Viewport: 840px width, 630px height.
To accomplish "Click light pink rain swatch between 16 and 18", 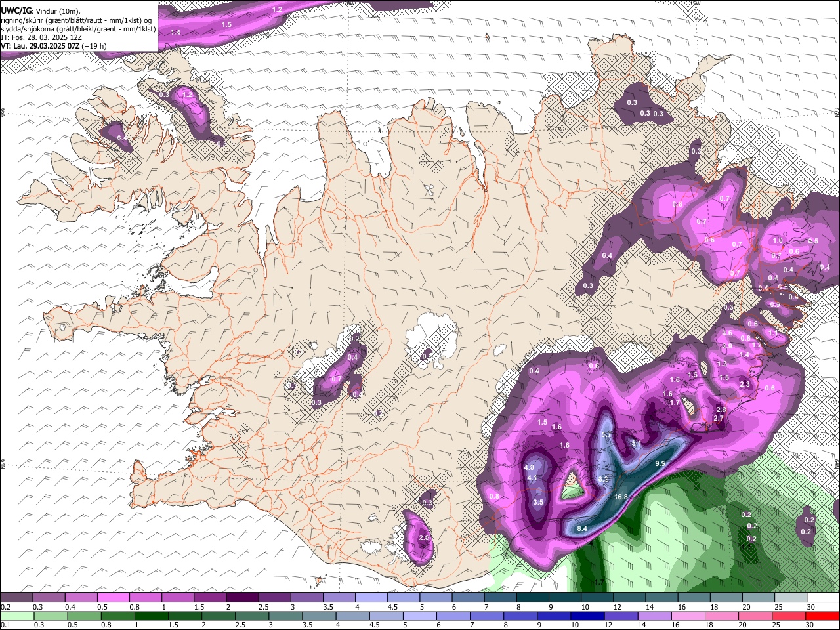I will click(687, 616).
